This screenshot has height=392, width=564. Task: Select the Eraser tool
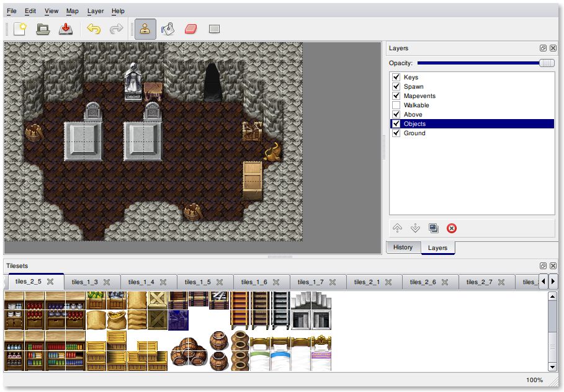[191, 29]
